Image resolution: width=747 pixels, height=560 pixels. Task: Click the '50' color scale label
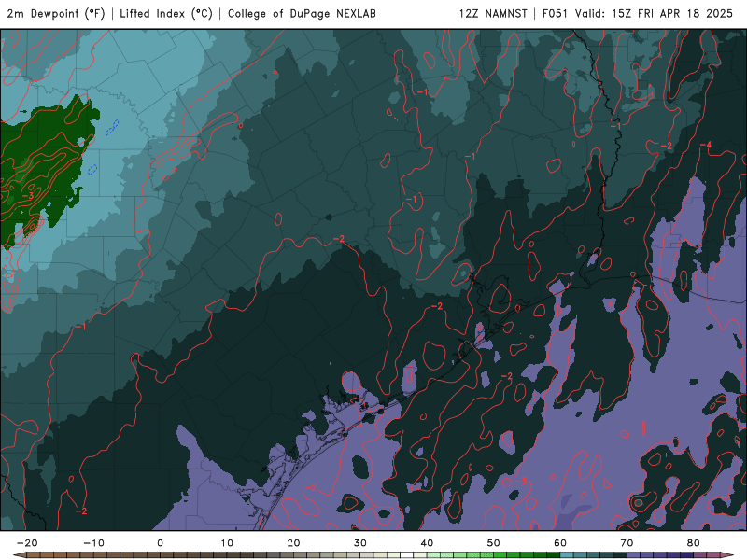pos(494,543)
